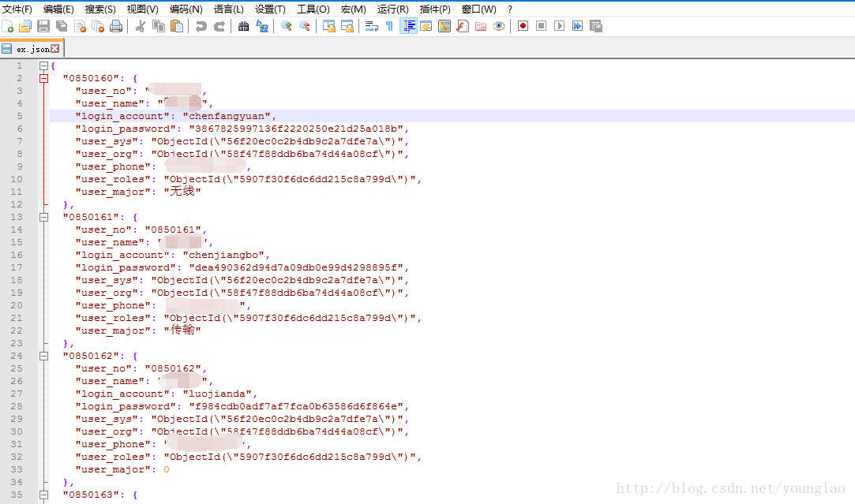Play back the recorded macro
Screen dimensions: 855x504
[559, 26]
